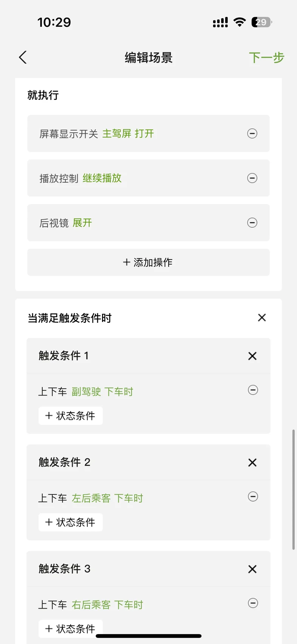Viewport: 297px width, 644px height.
Task: Delete the 左后乘客 下车时 condition minus icon
Action: [253, 497]
